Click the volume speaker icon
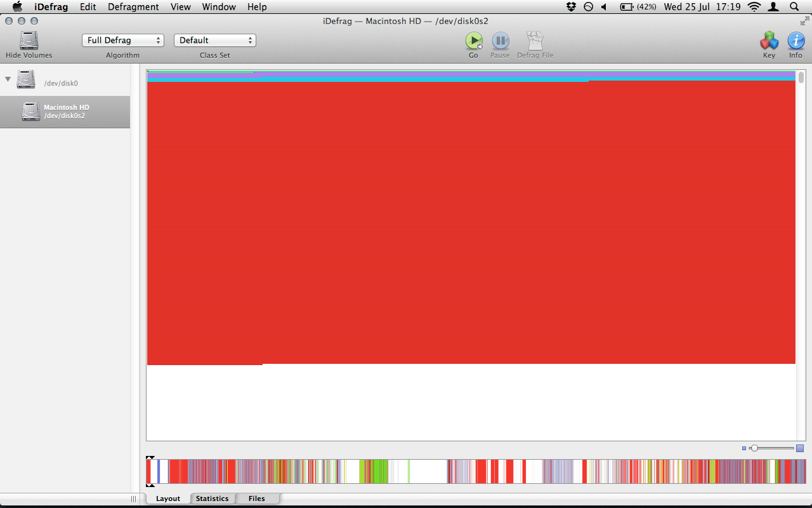 (x=604, y=7)
